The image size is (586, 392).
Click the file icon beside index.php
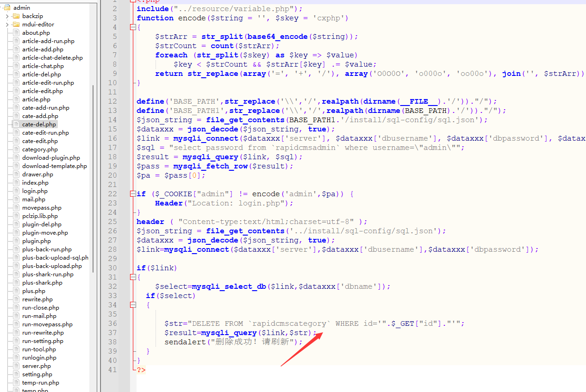click(16, 183)
